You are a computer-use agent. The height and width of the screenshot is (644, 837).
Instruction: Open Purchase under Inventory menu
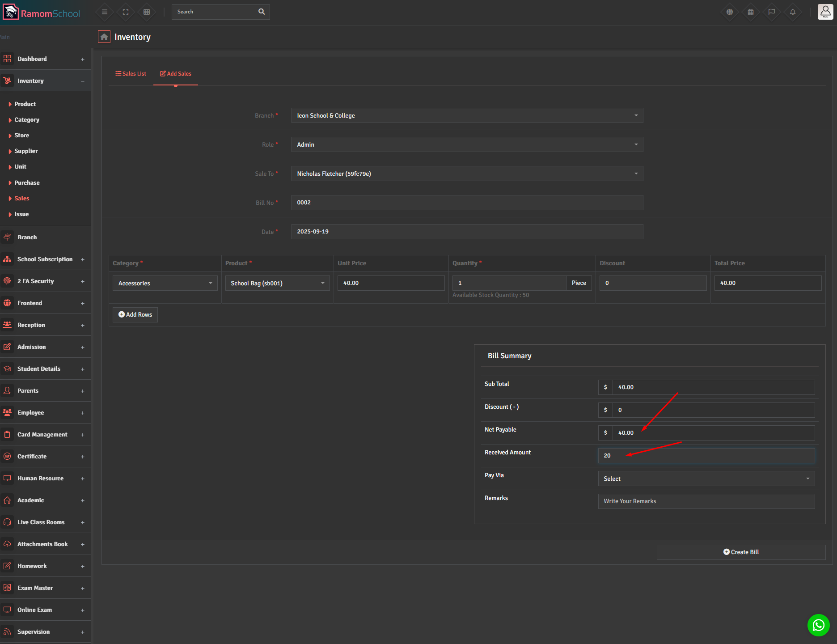pyautogui.click(x=27, y=182)
